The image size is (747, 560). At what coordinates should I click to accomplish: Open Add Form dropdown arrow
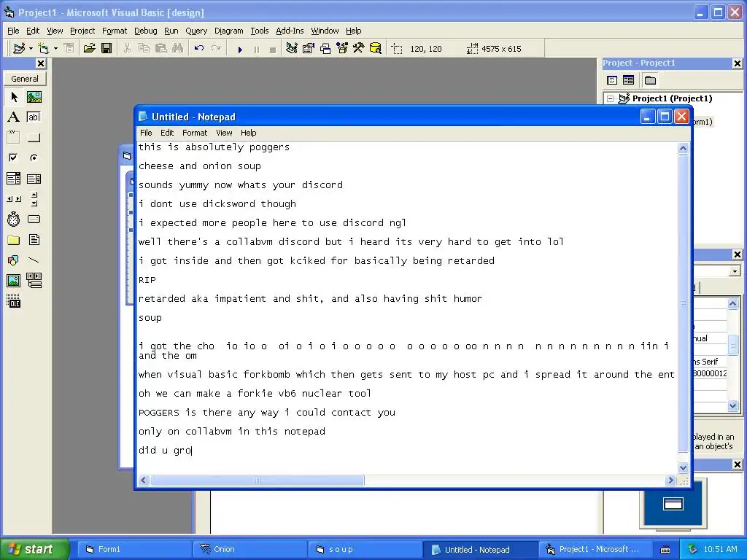tap(55, 49)
